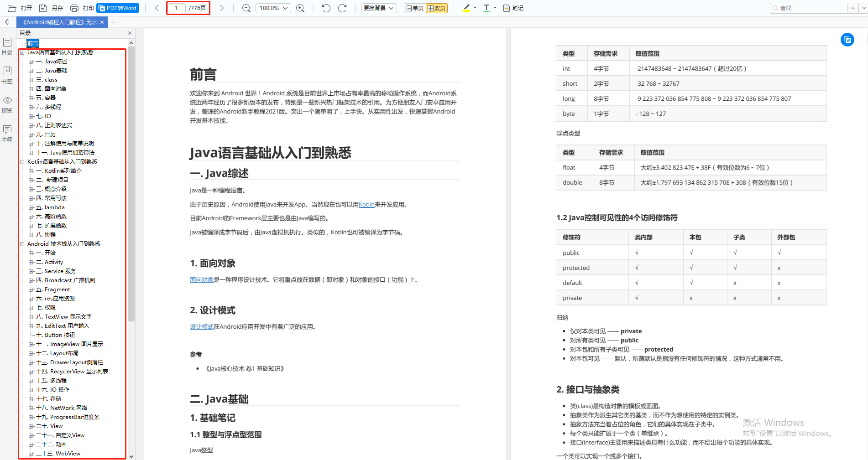Click the 一. Java综述 heading in page
The image size is (868, 460).
click(x=219, y=173)
